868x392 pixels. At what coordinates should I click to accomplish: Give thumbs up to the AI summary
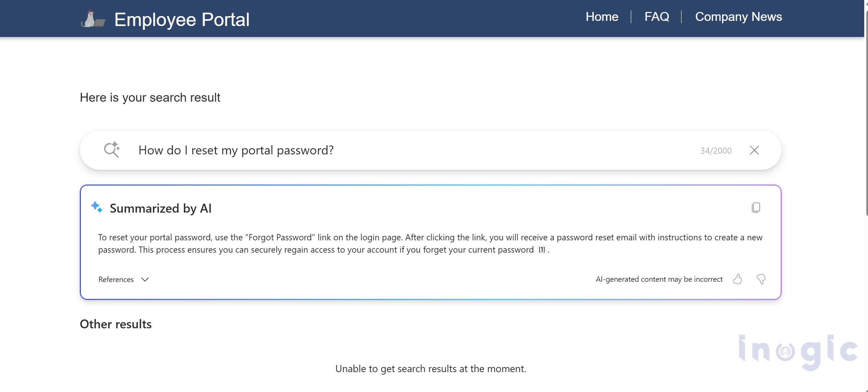pyautogui.click(x=737, y=279)
